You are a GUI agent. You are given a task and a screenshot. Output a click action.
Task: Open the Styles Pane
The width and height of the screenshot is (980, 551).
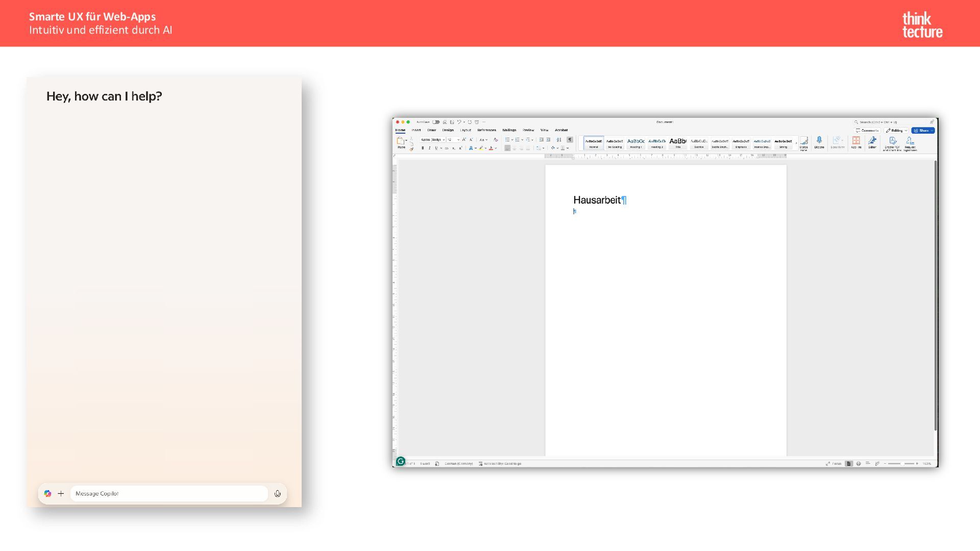coord(804,141)
